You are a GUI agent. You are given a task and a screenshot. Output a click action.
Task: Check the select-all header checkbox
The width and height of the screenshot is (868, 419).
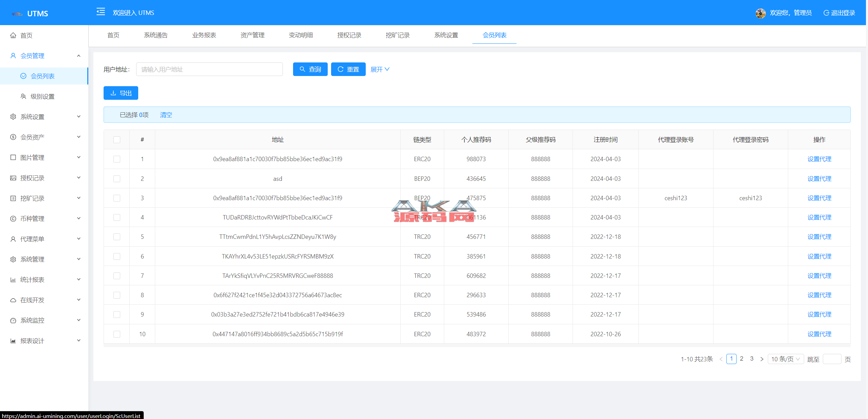pos(117,140)
